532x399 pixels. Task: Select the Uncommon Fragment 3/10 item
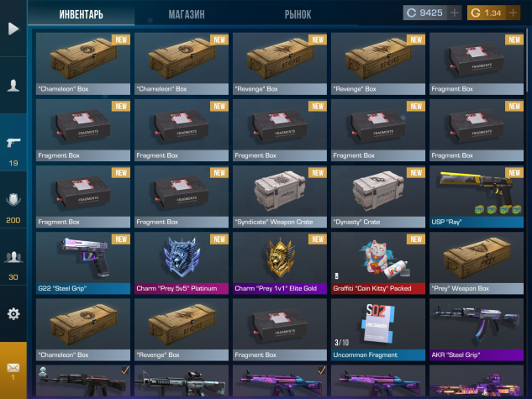pyautogui.click(x=378, y=329)
